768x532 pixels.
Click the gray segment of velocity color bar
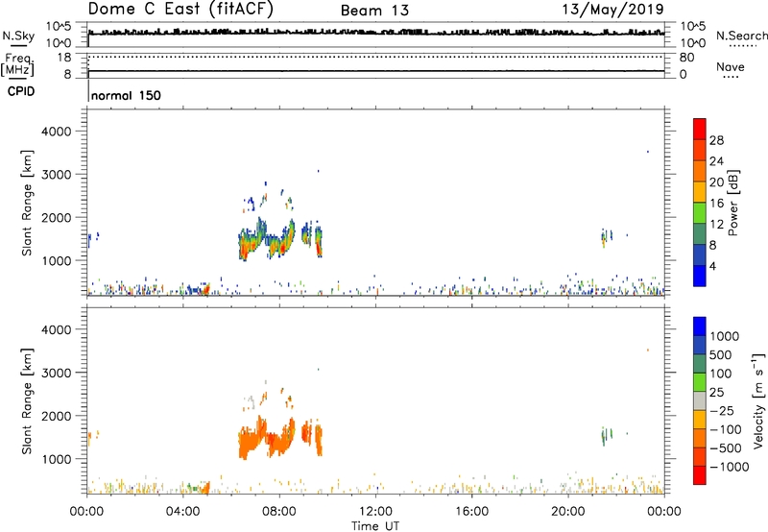[x=700, y=400]
